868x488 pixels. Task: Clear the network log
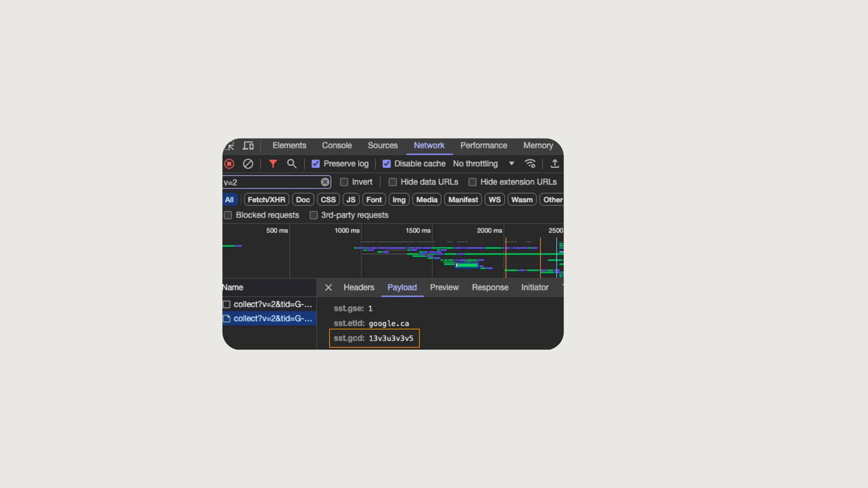tap(248, 164)
